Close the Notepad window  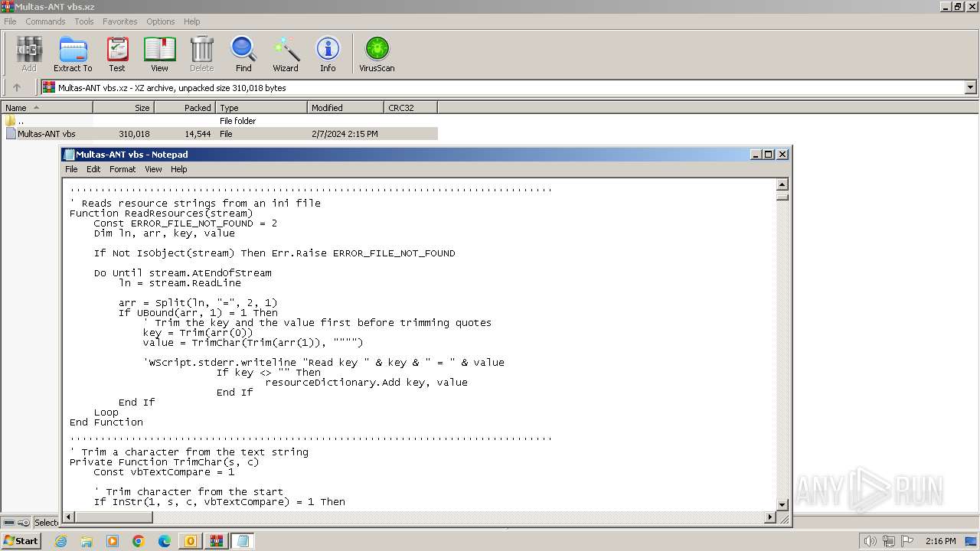[x=782, y=155]
